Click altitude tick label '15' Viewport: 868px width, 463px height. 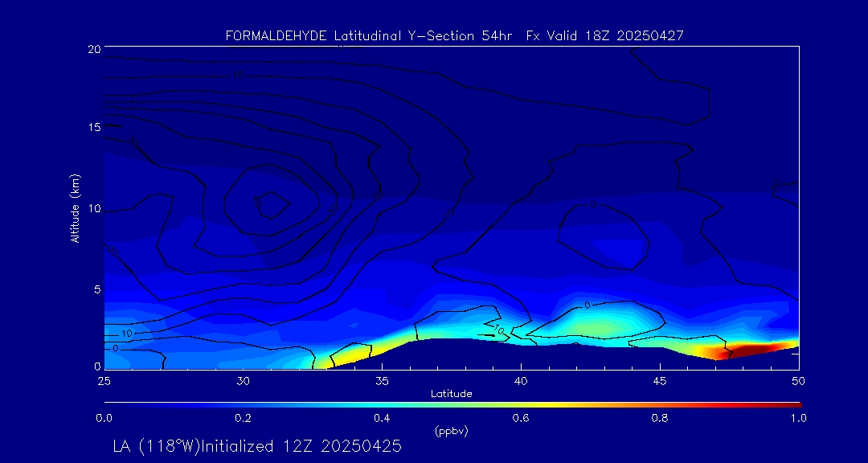[x=93, y=127]
